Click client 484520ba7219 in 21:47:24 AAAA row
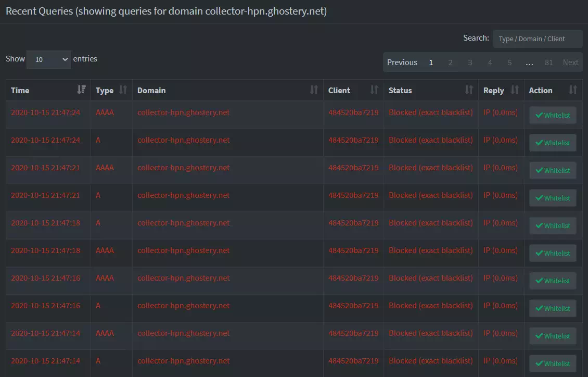The height and width of the screenshot is (377, 588). coord(353,112)
